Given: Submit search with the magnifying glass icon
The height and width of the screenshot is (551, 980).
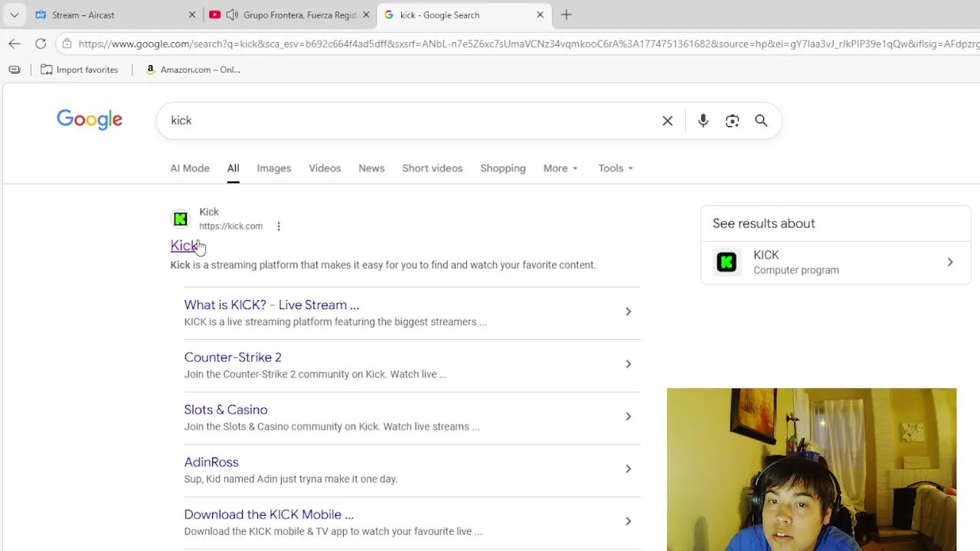Looking at the screenshot, I should tap(761, 121).
